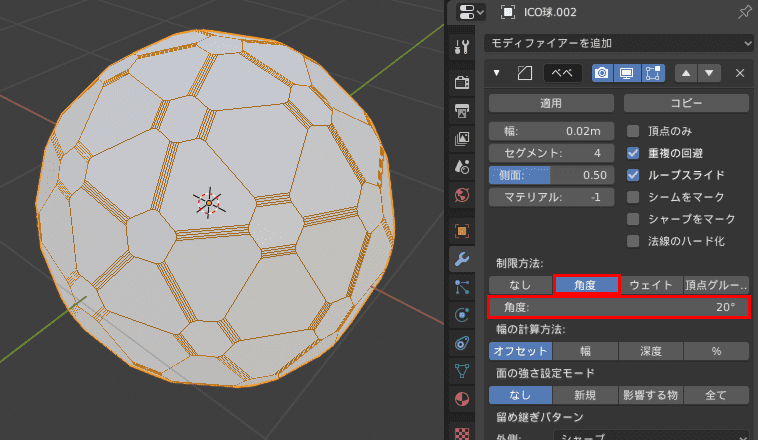This screenshot has width=758, height=440.
Task: Open the Modifiers wrench tab
Action: click(x=462, y=259)
